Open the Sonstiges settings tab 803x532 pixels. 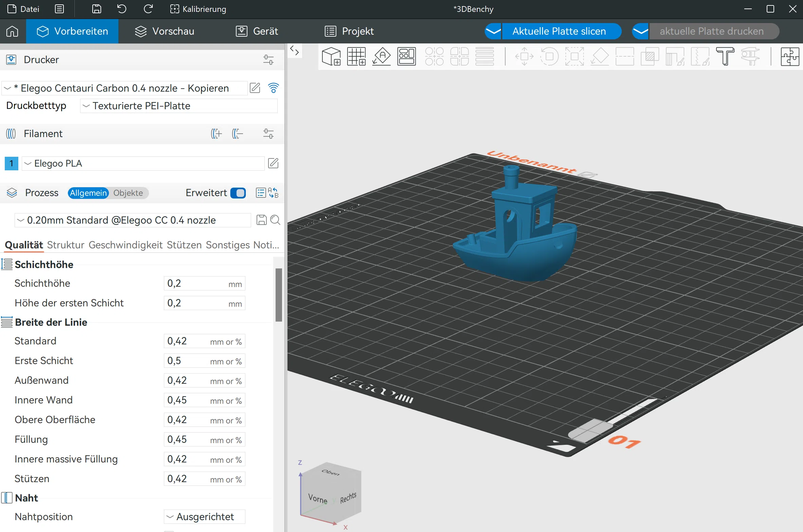[x=228, y=245]
